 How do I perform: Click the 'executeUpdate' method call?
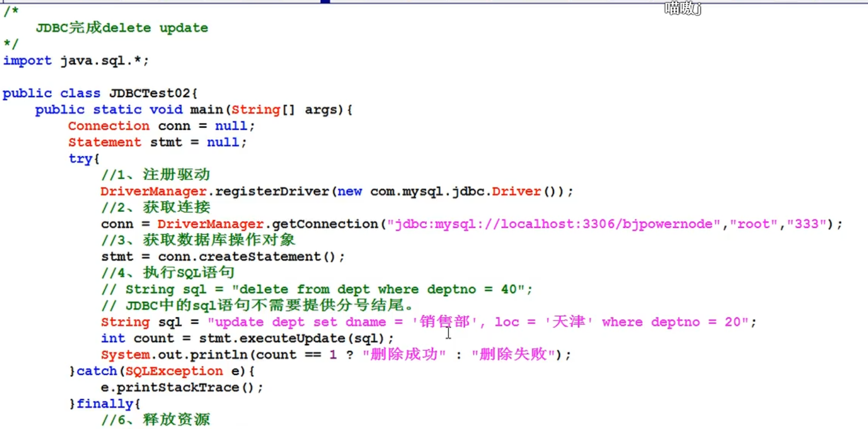(292, 338)
